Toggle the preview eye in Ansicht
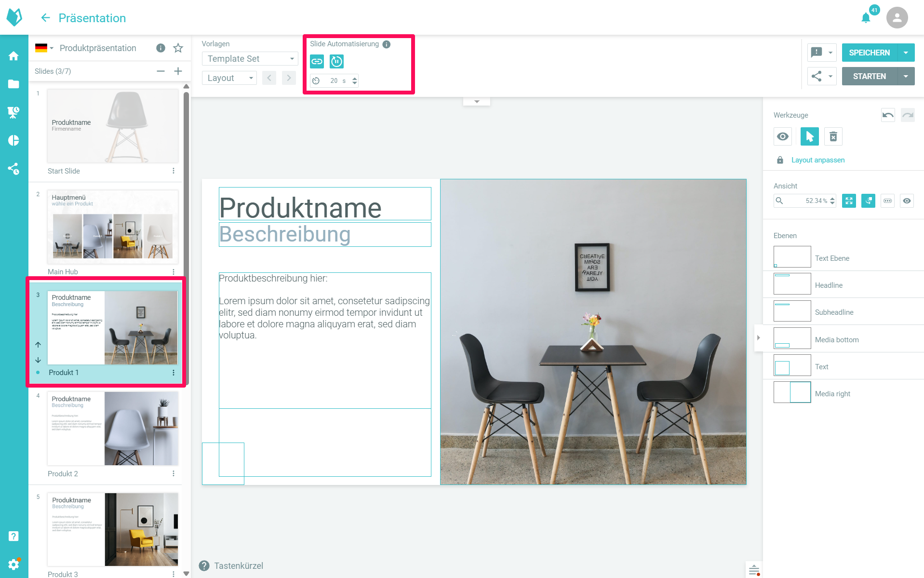 [907, 201]
